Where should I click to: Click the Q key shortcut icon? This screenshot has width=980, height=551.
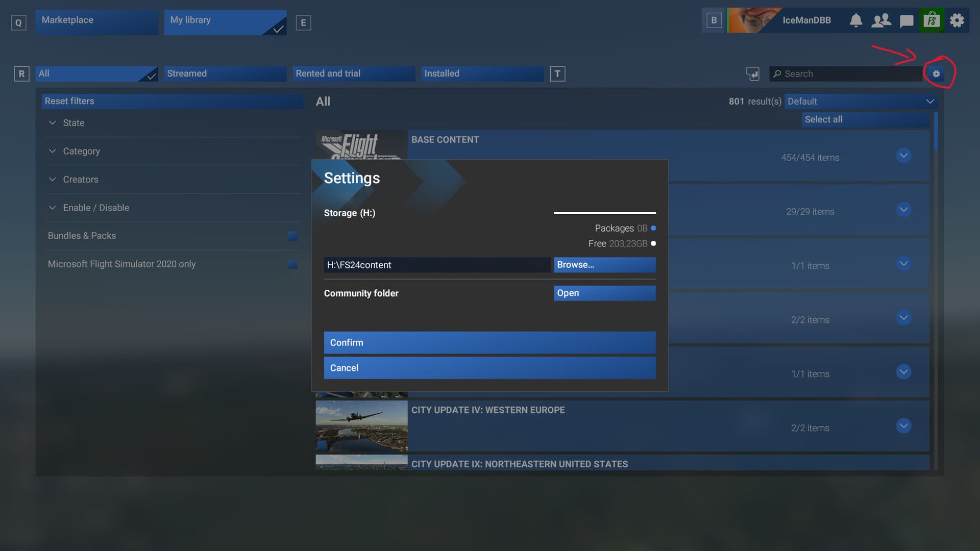(x=18, y=22)
